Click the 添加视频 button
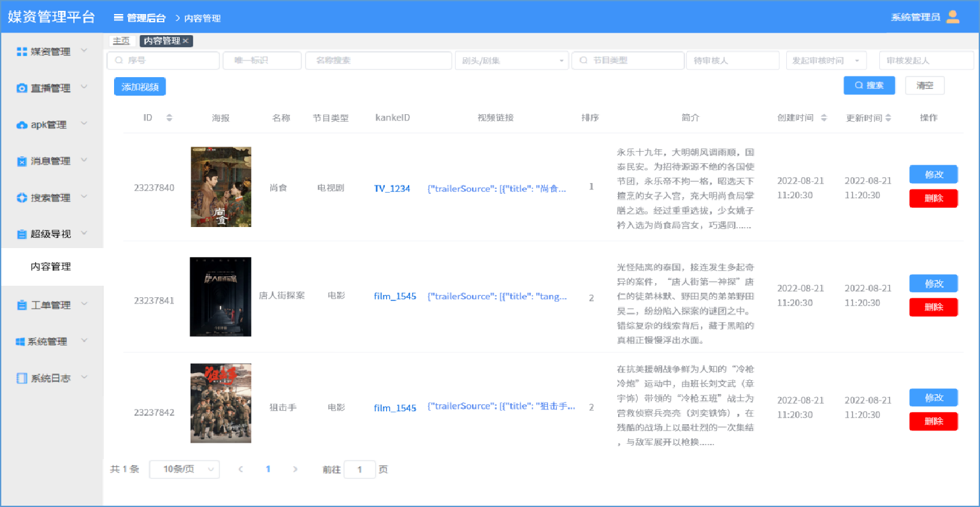The image size is (980, 507). [140, 87]
